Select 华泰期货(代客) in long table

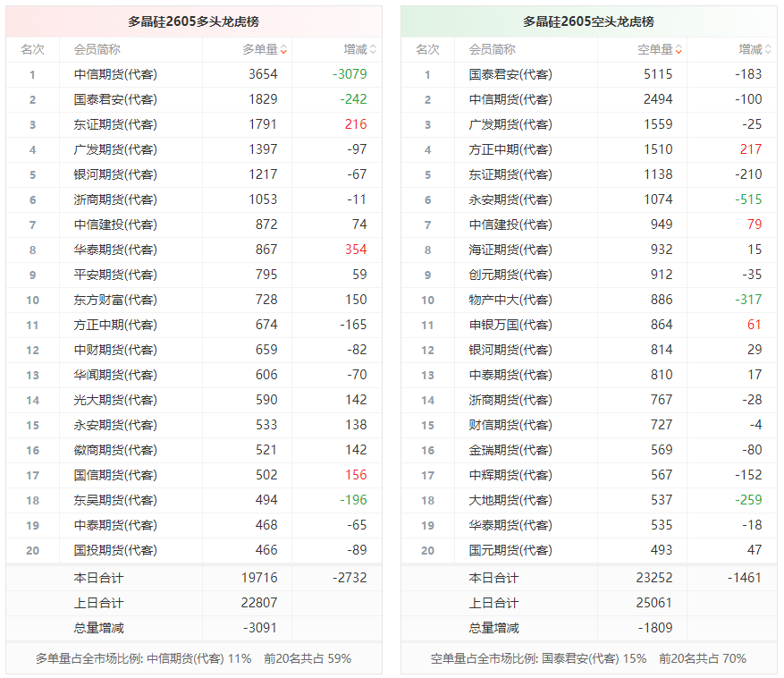click(x=115, y=250)
